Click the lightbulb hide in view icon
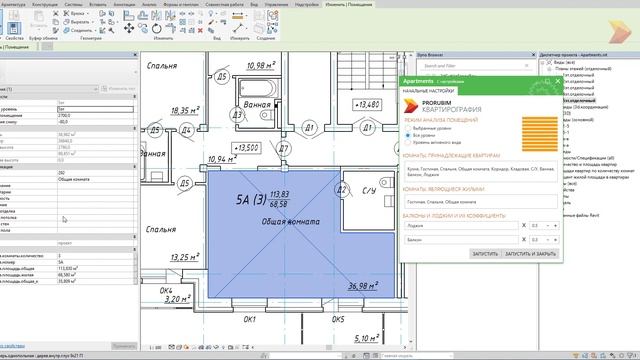 tap(211, 13)
